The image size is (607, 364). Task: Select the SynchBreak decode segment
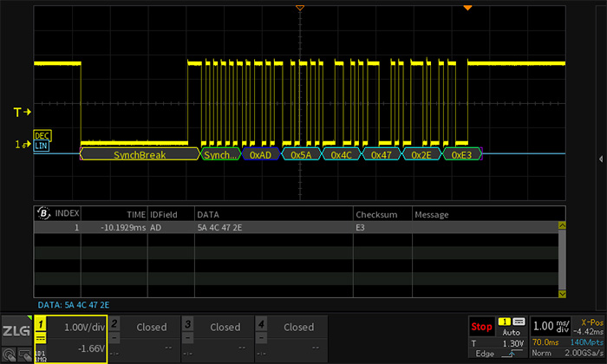(139, 154)
